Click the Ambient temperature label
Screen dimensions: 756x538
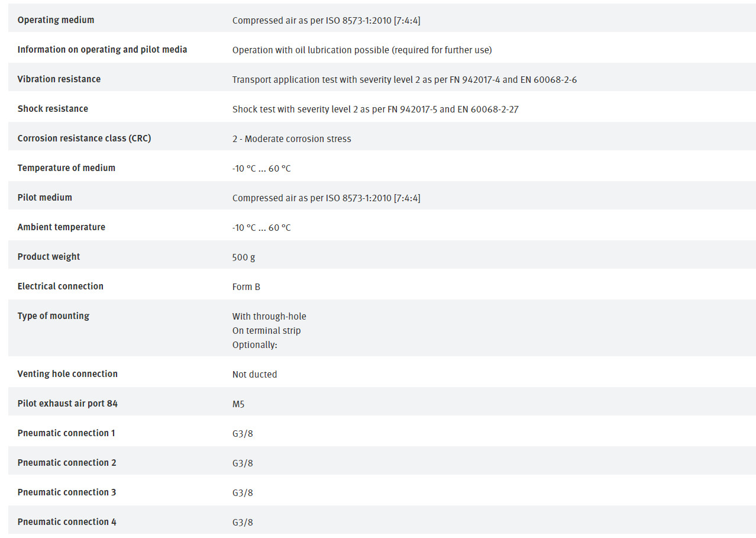[x=62, y=227]
